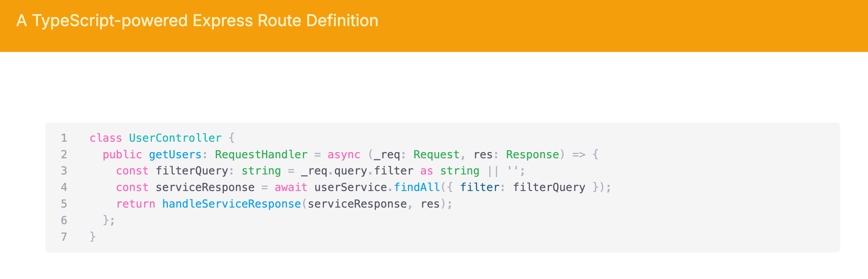The width and height of the screenshot is (868, 279).
Task: Click the 'handleServiceResponse' function call
Action: 232,204
